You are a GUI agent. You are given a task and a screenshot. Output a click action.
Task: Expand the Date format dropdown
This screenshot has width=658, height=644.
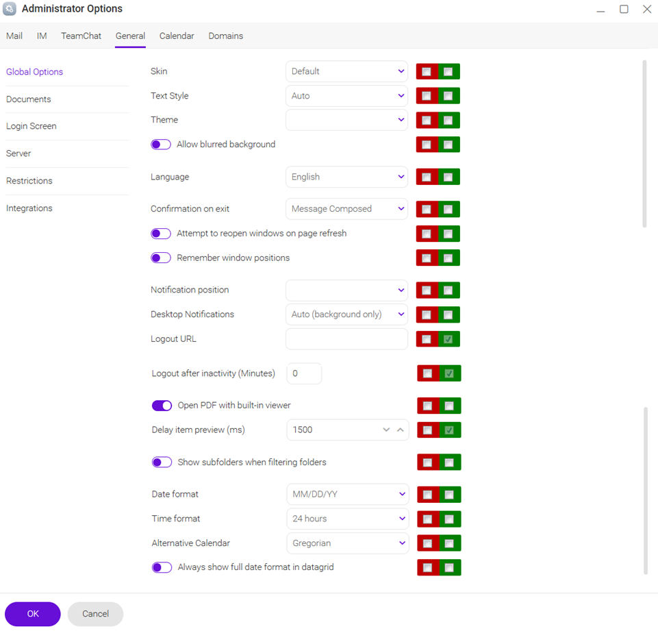click(348, 494)
